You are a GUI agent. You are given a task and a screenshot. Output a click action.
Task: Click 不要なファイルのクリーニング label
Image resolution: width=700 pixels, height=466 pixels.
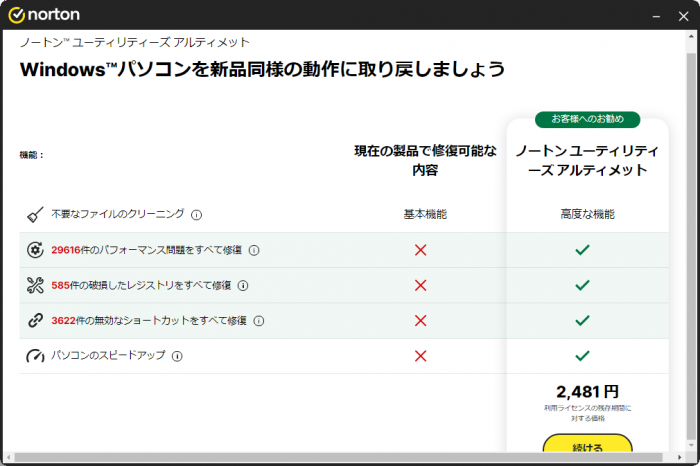[117, 214]
